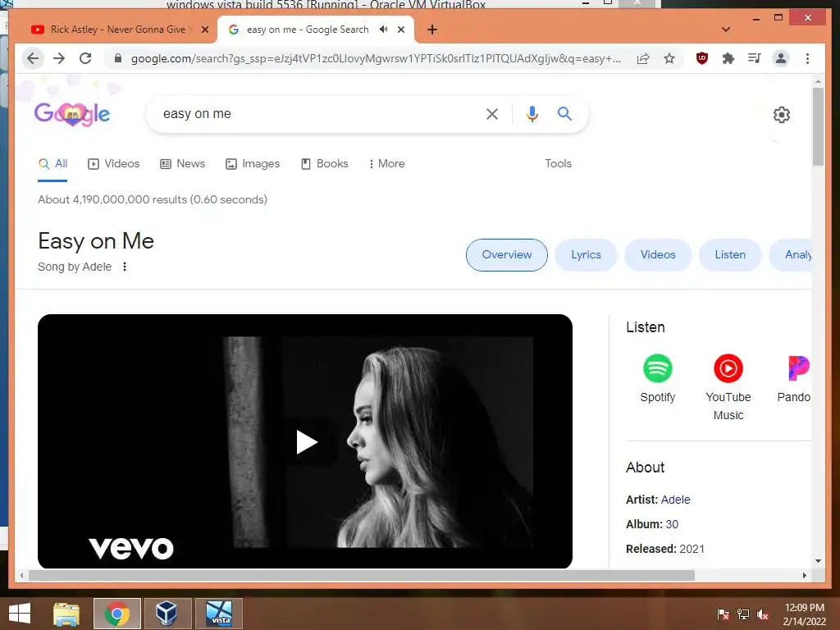Screen dimensions: 840x630
Task: Click the vertical scrollbar thumb
Action: tap(818, 126)
